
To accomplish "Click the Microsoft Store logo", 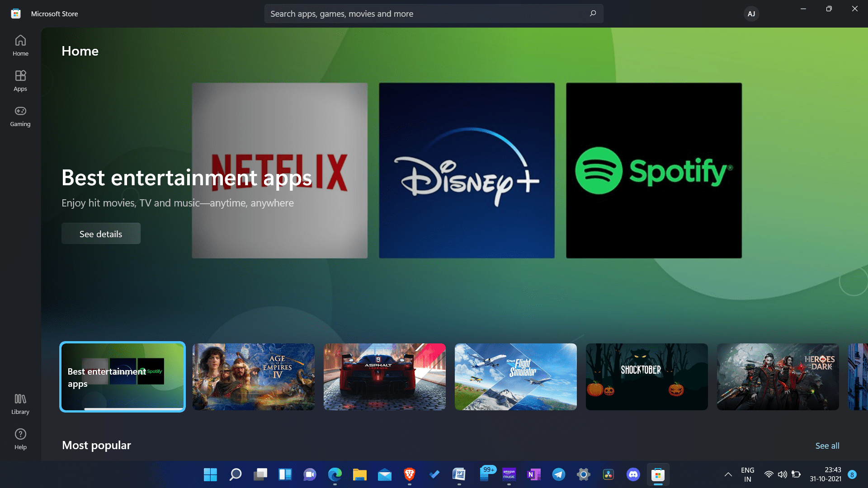I will click(15, 14).
